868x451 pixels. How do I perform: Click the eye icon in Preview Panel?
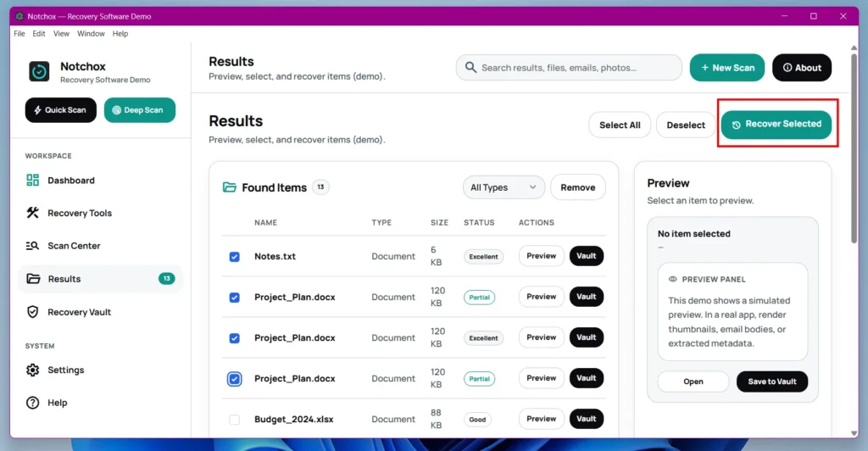point(672,279)
